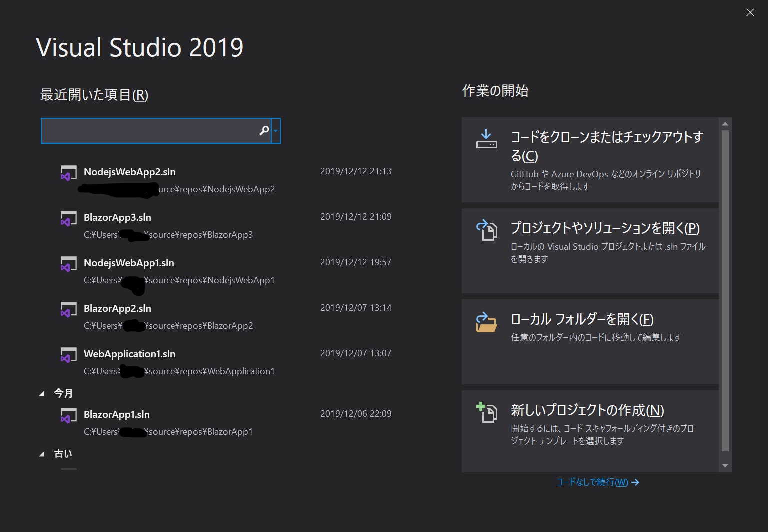Click the NodejsWebApp1.sln solution icon
The height and width of the screenshot is (532, 768).
[68, 264]
